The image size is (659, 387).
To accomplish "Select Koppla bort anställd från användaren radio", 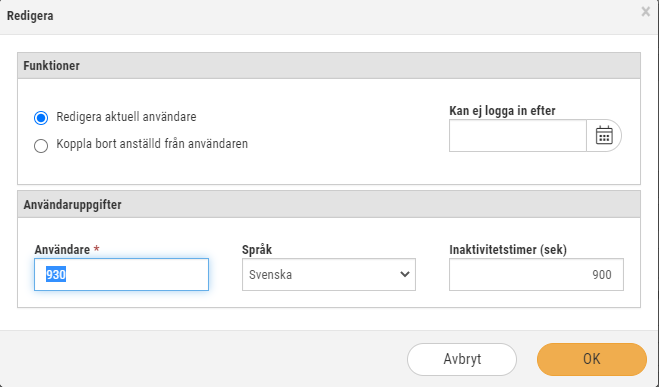I will click(41, 145).
